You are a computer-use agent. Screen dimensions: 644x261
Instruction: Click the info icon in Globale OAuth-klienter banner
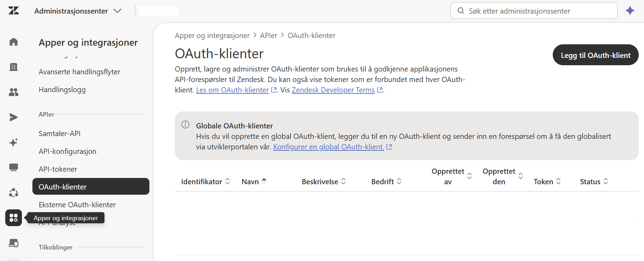[185, 125]
